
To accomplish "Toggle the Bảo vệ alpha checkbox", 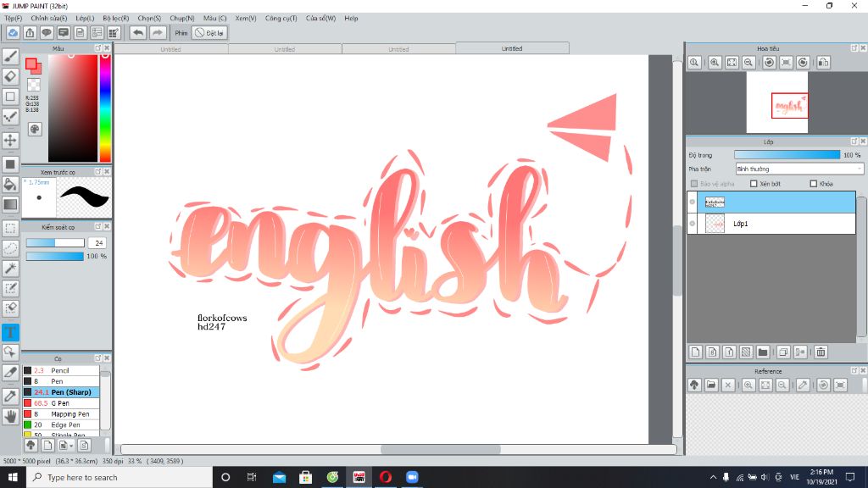I will pos(693,184).
